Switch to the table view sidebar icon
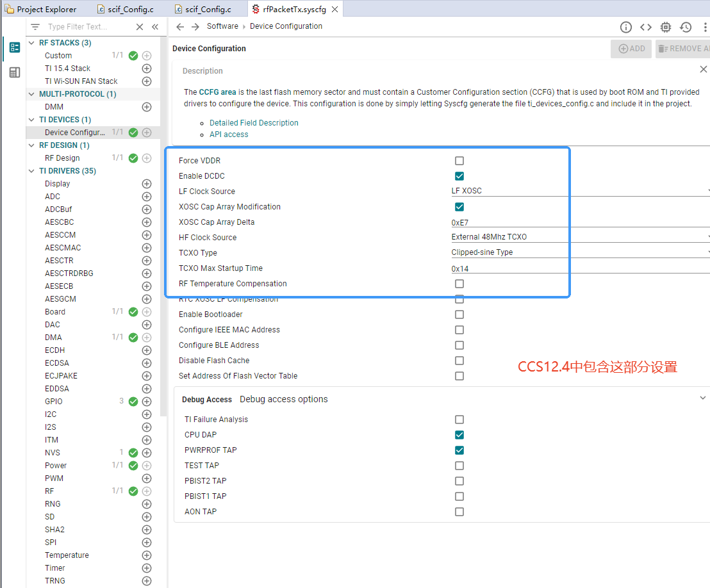 pyautogui.click(x=15, y=72)
